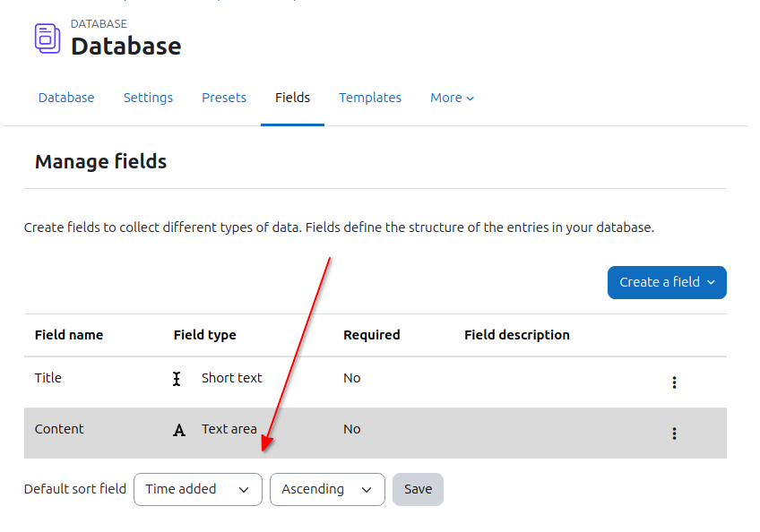Viewport: 760px width, 532px height.
Task: Open the Time added sort field dropdown
Action: 198,489
